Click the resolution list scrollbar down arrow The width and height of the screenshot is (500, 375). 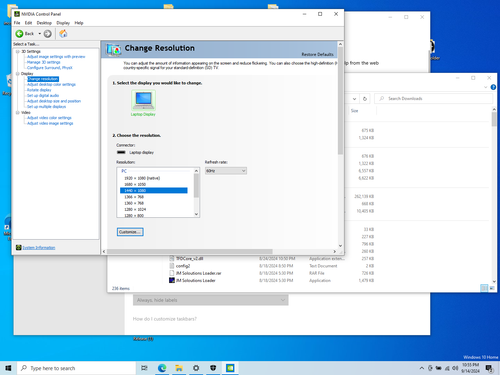pos(196,214)
